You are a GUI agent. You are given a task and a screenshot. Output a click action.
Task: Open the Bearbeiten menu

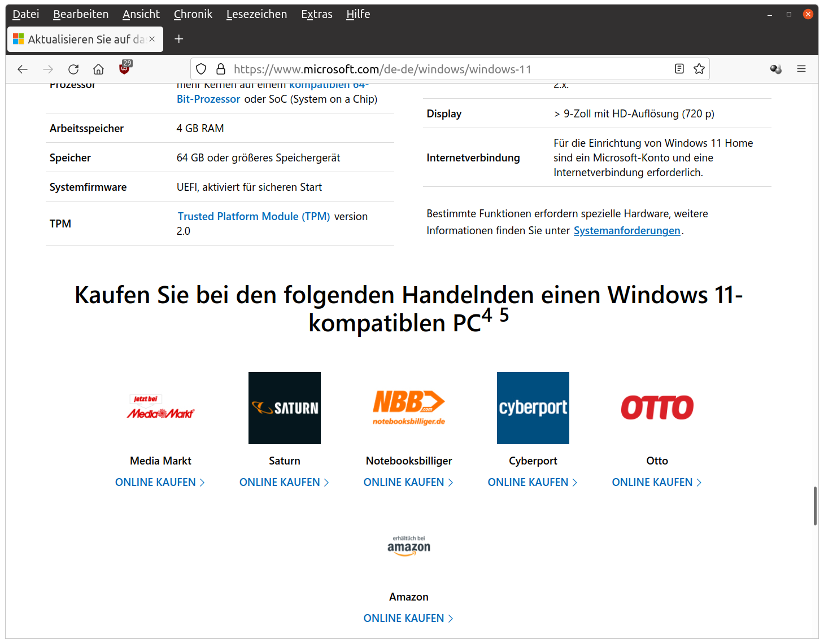(81, 14)
